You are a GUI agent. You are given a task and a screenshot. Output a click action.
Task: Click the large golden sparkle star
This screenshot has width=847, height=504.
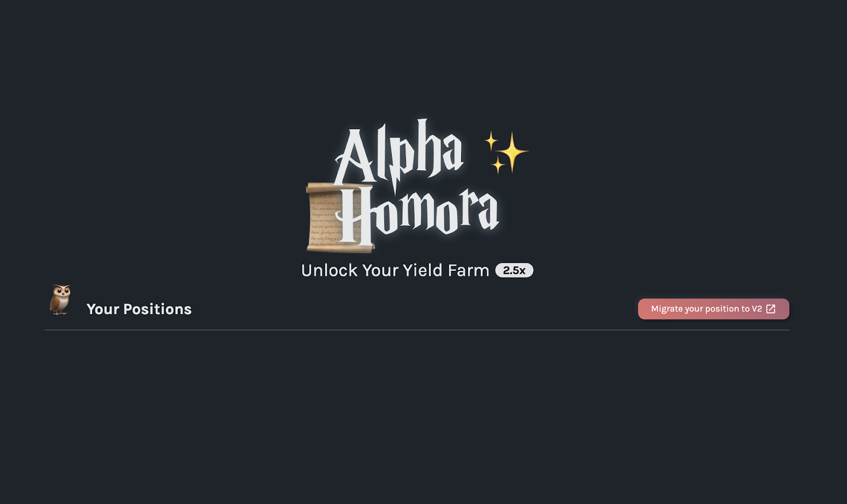(512, 152)
